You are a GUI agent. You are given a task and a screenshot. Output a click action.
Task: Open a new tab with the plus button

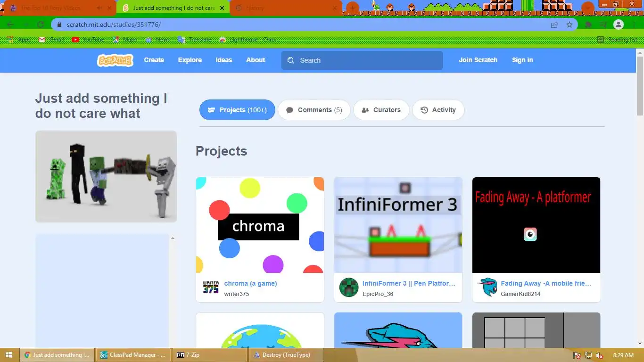tap(352, 8)
